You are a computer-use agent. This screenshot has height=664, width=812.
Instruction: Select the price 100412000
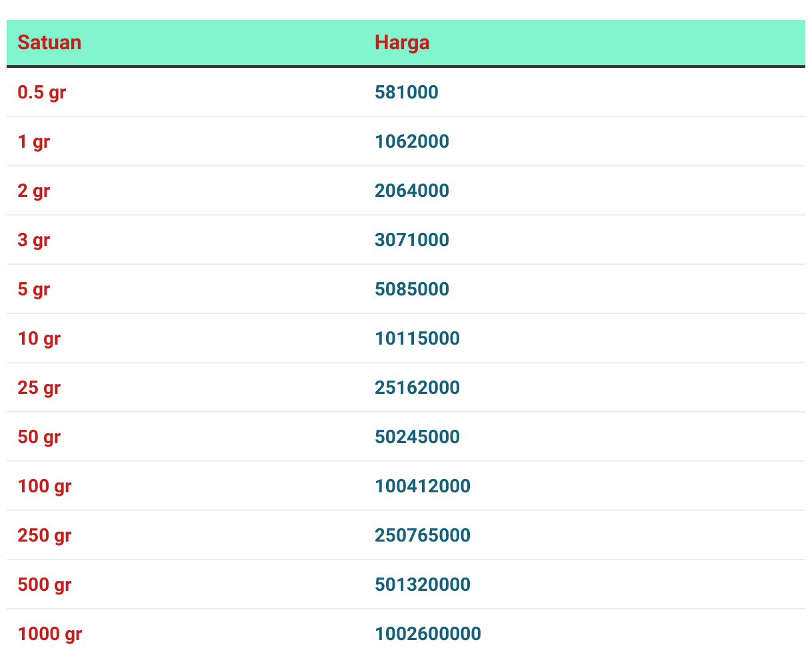(x=423, y=486)
